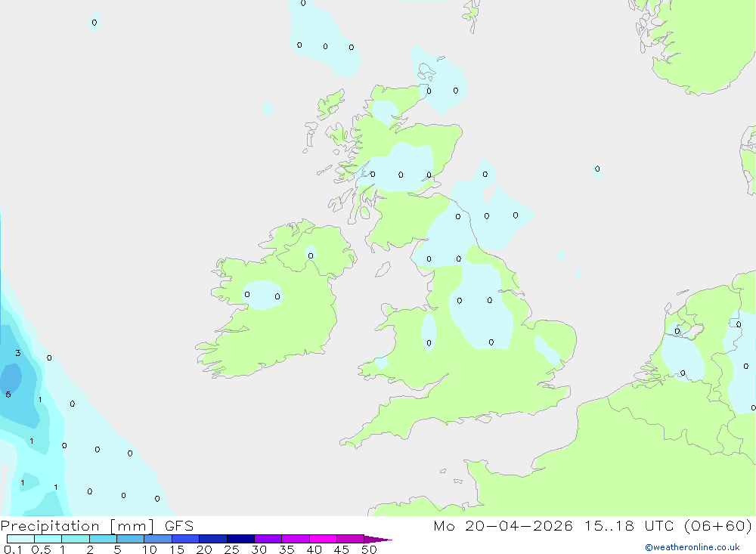Click the legend scale label '35'
This screenshot has height=554, width=756.
(x=287, y=549)
